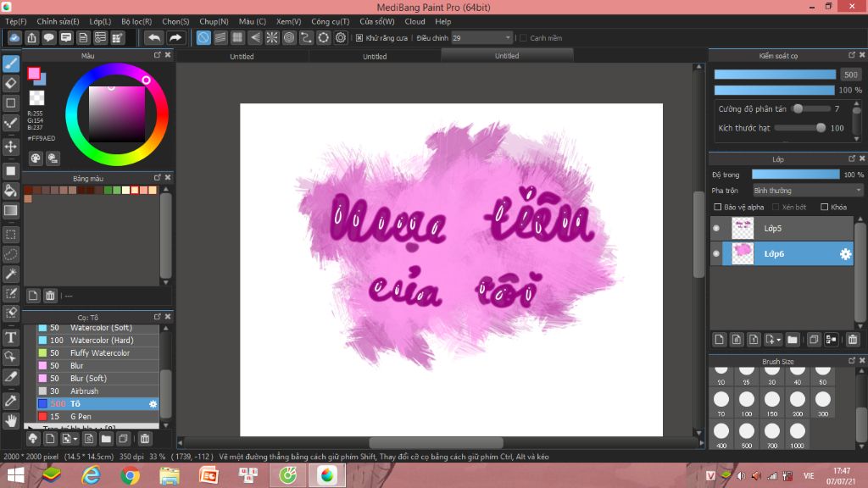The width and height of the screenshot is (868, 488).
Task: Enable parallel lines snap
Action: coord(220,37)
